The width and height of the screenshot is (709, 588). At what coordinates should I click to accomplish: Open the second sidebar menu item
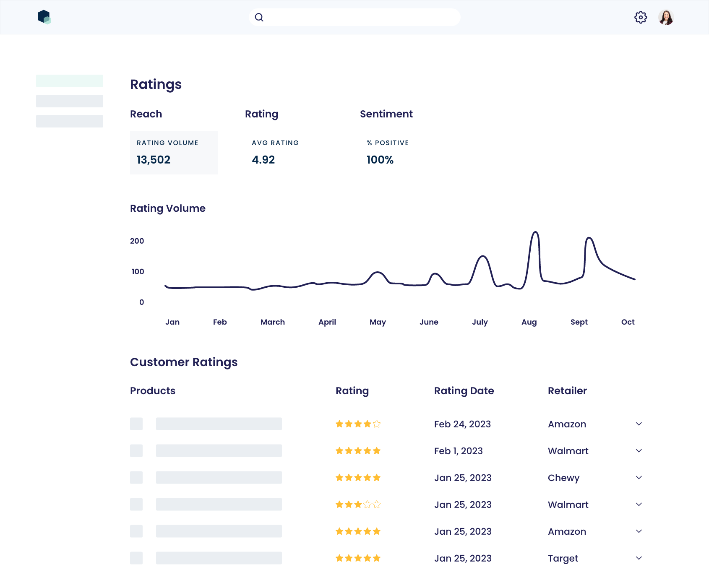[70, 101]
